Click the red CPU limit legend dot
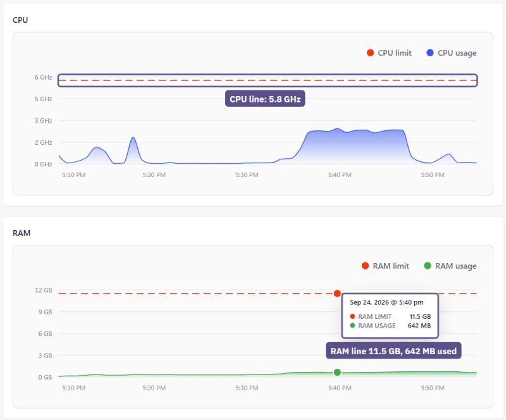 coord(370,52)
